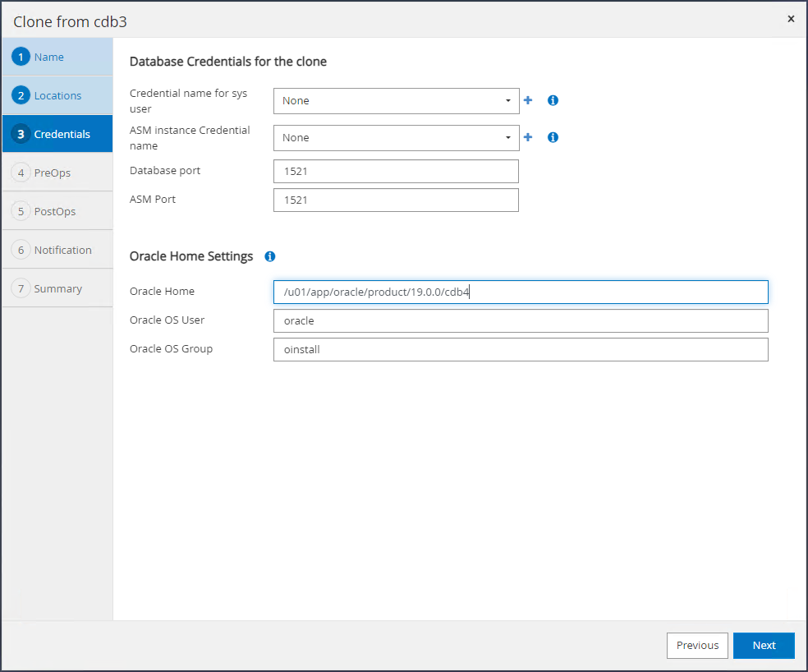Click info icon next to sys user credential
The image size is (808, 672).
point(553,100)
